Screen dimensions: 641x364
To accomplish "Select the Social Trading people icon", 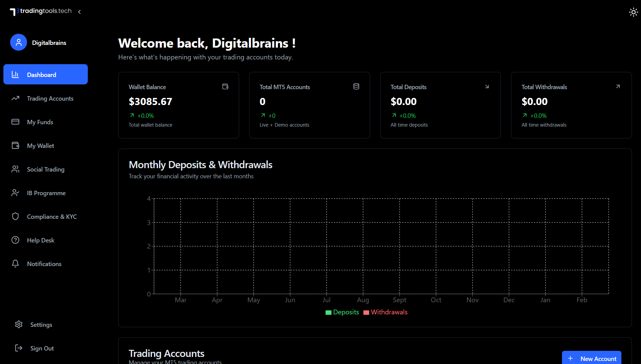I will coord(16,169).
